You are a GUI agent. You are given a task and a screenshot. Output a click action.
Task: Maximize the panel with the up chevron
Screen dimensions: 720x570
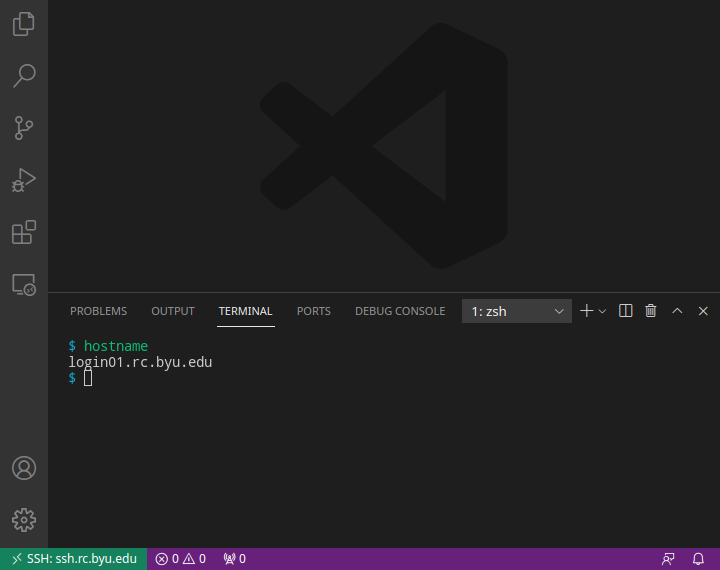[x=677, y=311]
